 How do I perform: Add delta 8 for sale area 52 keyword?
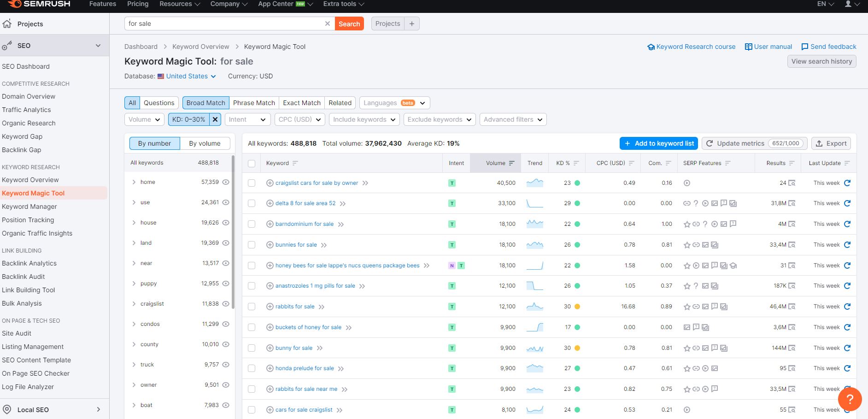(270, 203)
